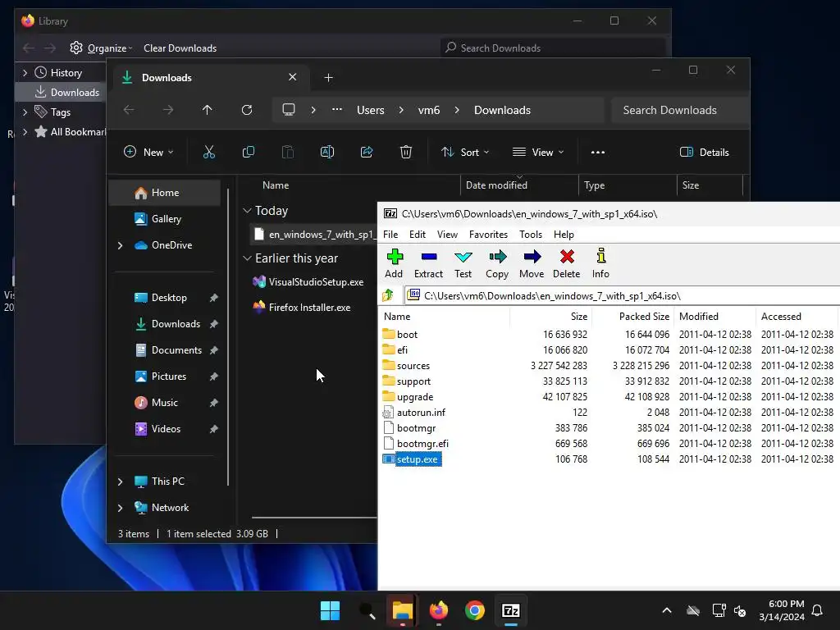The height and width of the screenshot is (630, 840).
Task: Add a new tab in File Explorer
Action: point(328,78)
